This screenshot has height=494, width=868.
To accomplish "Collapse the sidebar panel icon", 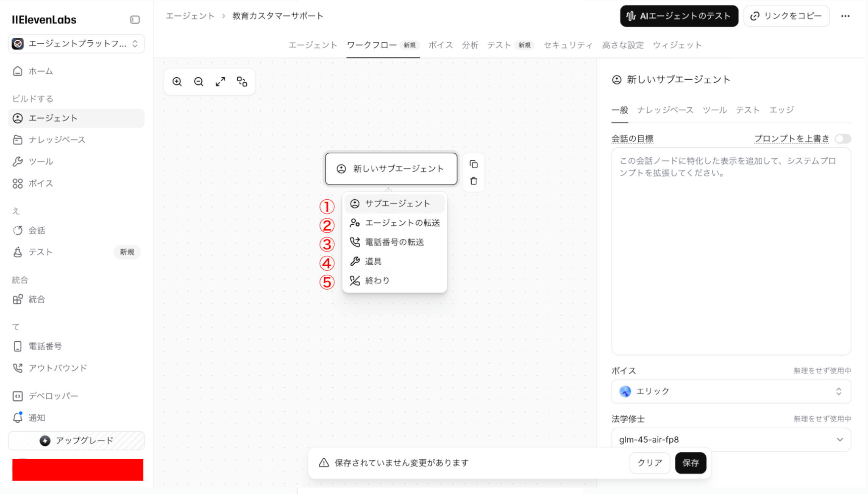I will point(135,20).
